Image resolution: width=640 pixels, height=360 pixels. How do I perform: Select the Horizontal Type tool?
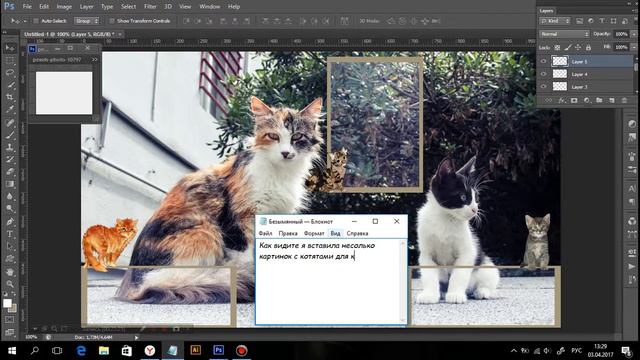(10, 234)
